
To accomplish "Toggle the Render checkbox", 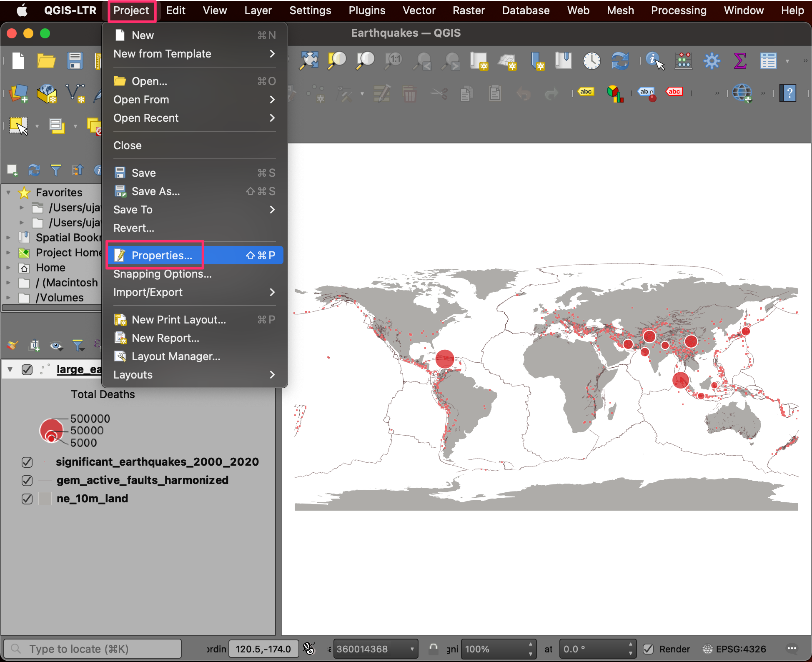I will [x=648, y=649].
